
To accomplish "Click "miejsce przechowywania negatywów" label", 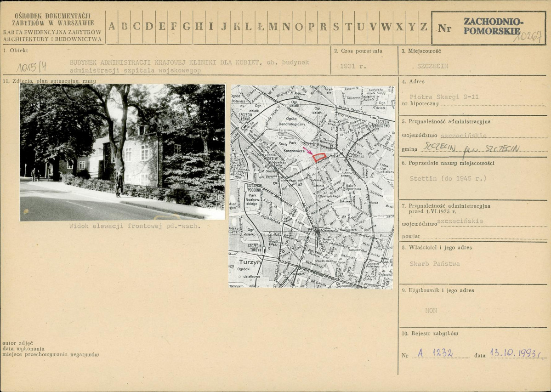I will click(51, 355).
